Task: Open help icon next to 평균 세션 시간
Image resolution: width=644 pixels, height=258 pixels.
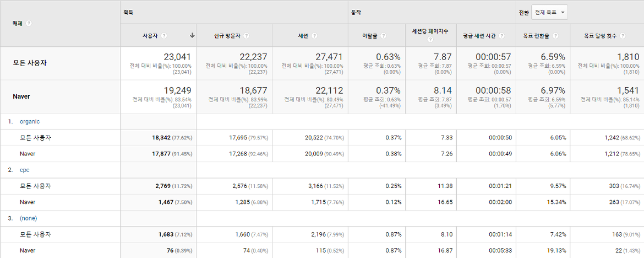Action: [x=502, y=36]
